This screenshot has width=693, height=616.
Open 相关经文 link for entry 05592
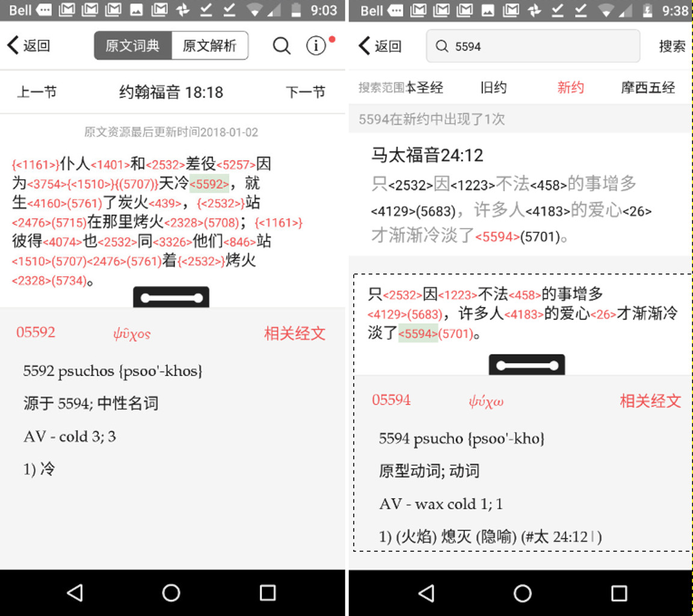click(295, 334)
